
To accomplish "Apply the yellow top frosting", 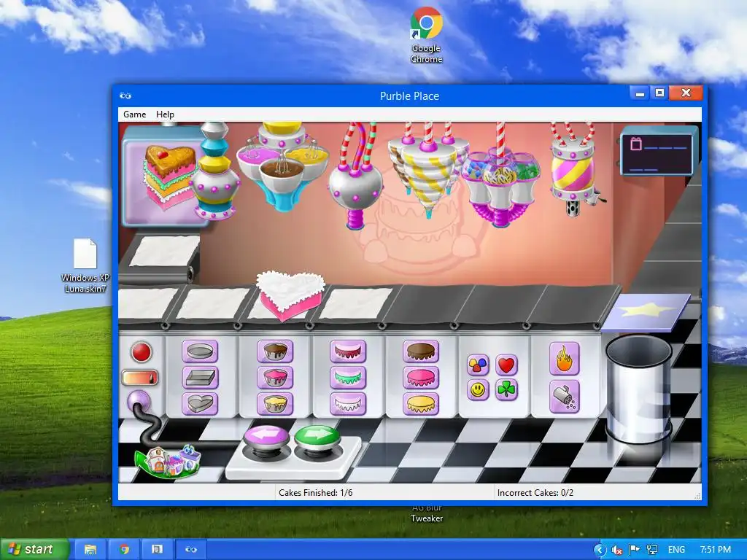I will click(421, 404).
